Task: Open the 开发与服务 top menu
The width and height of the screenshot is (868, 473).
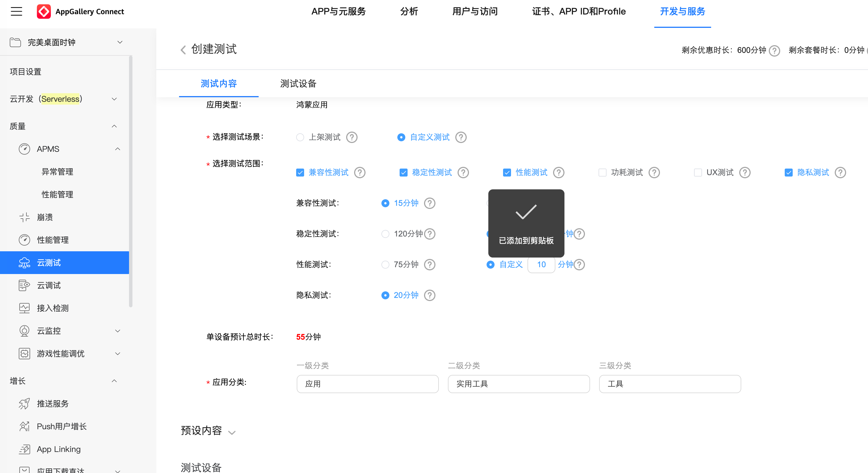Action: point(682,11)
